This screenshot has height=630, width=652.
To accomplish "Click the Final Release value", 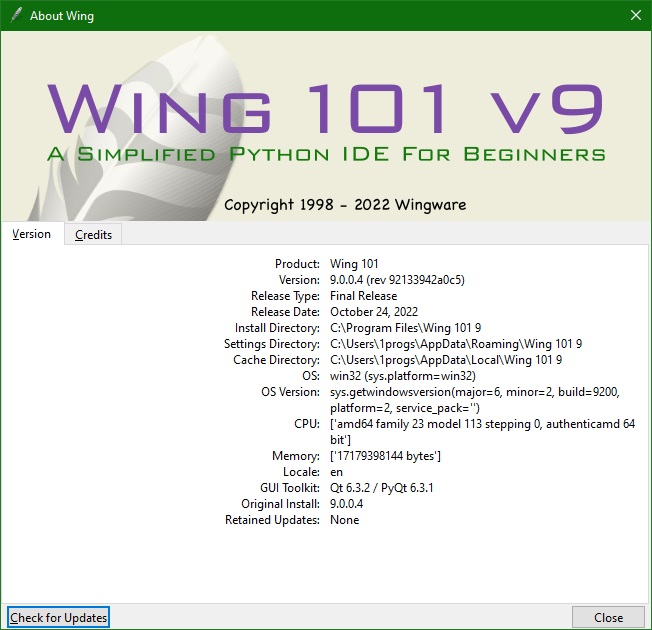I will pyautogui.click(x=363, y=296).
